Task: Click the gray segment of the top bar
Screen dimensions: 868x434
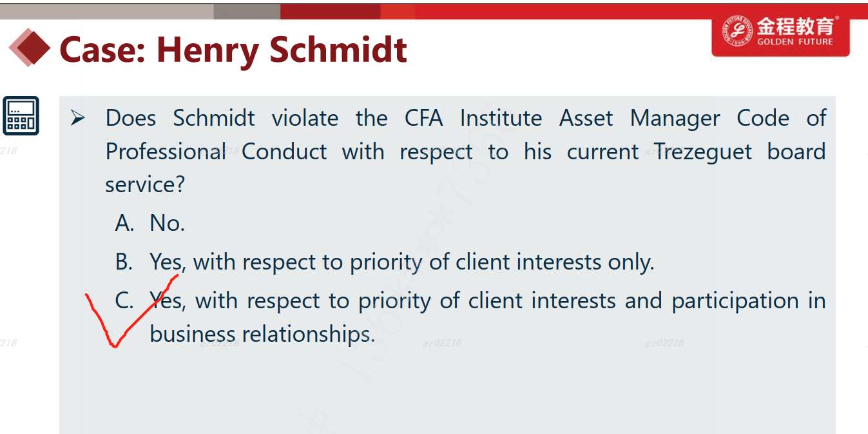Action: (247, 11)
